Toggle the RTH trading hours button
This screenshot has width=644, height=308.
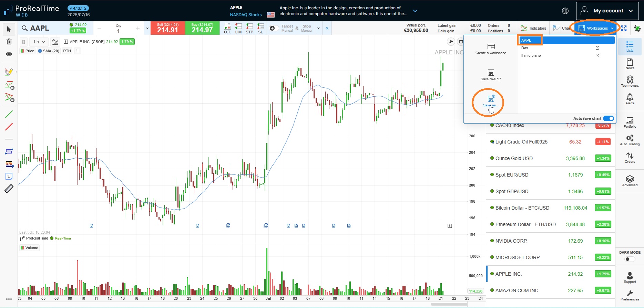point(67,51)
